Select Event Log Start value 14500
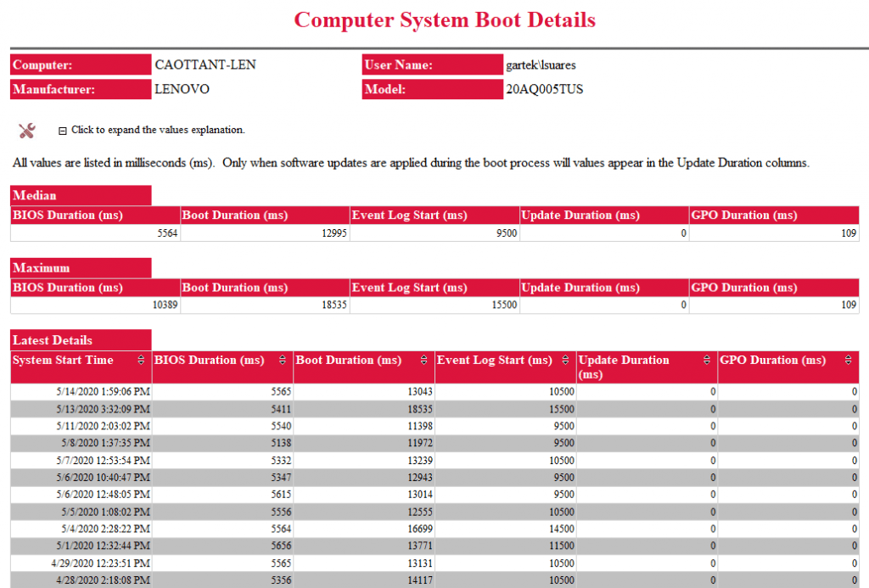This screenshot has width=869, height=588. click(562, 529)
